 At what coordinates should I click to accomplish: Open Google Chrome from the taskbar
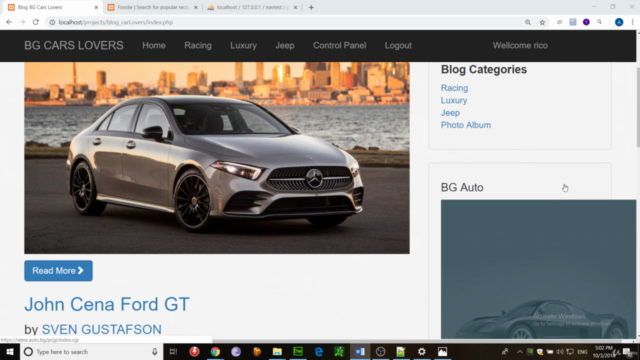point(215,351)
